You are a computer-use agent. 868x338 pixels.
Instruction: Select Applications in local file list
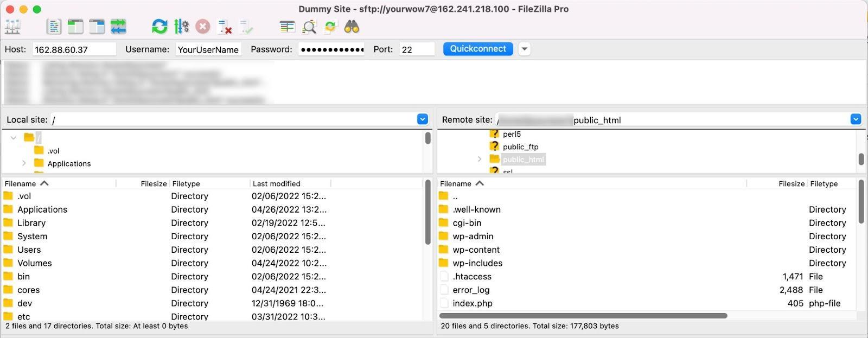click(x=212, y=209)
